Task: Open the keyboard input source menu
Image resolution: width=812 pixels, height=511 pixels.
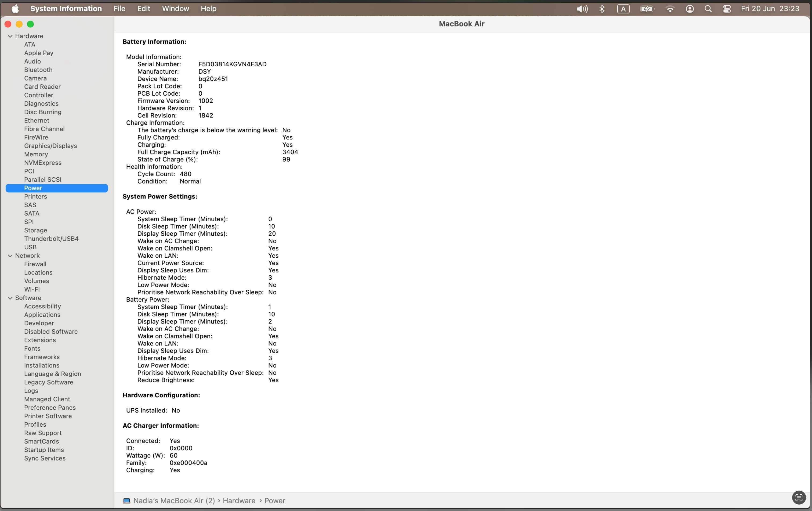Action: 623,9
